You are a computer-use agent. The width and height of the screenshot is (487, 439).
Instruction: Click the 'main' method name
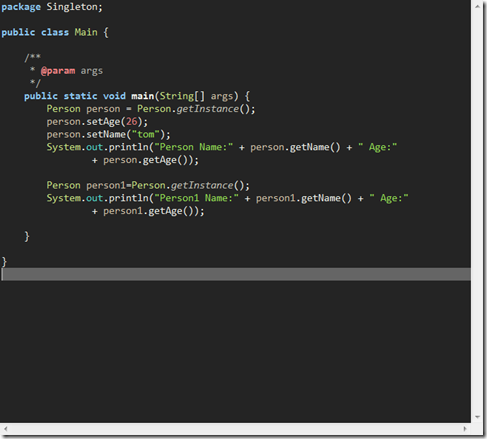click(x=143, y=96)
